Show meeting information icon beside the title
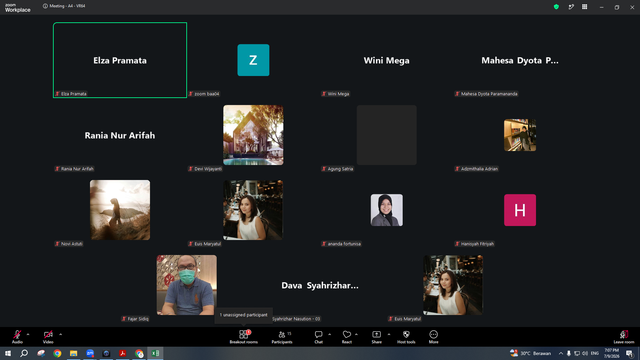This screenshot has height=360, width=640. (45, 6)
